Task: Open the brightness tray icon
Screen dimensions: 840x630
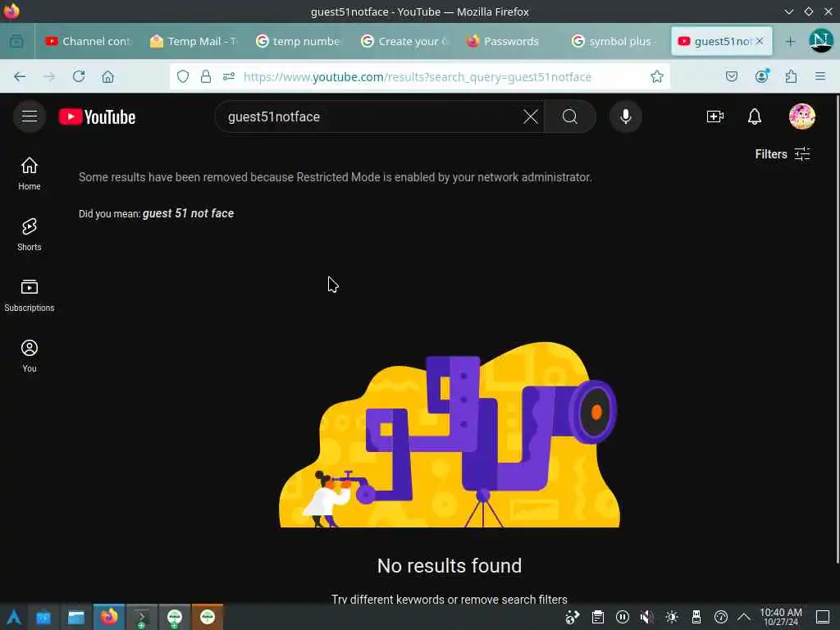Action: (x=671, y=617)
